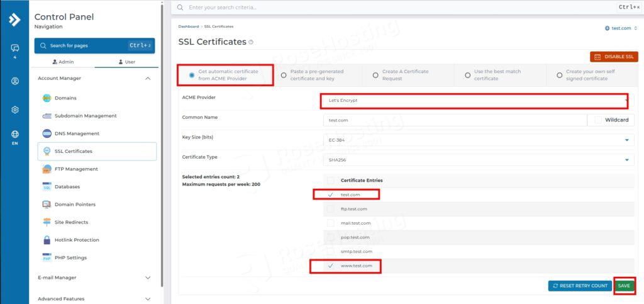Check the smtp.test.com entry checkbox
Image resolution: width=644 pixels, height=304 pixels.
click(x=331, y=251)
